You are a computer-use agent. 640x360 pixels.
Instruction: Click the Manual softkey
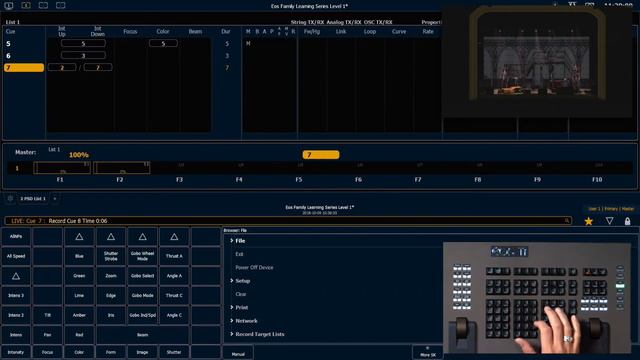(238, 353)
